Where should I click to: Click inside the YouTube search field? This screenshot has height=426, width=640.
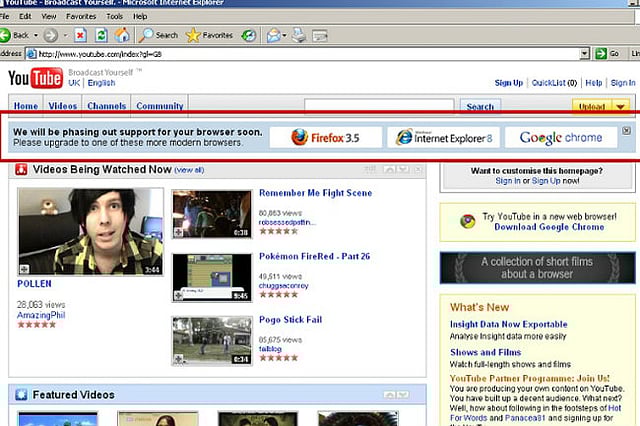coord(380,106)
